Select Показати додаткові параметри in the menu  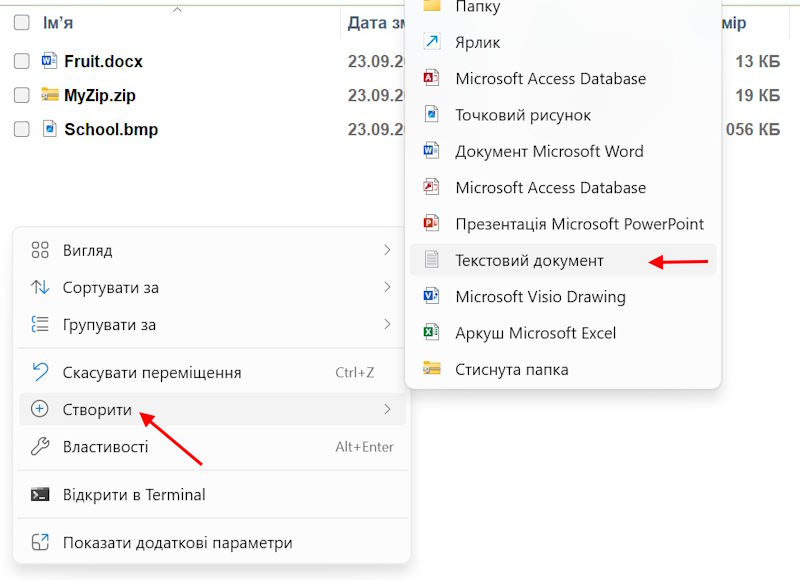(176, 541)
